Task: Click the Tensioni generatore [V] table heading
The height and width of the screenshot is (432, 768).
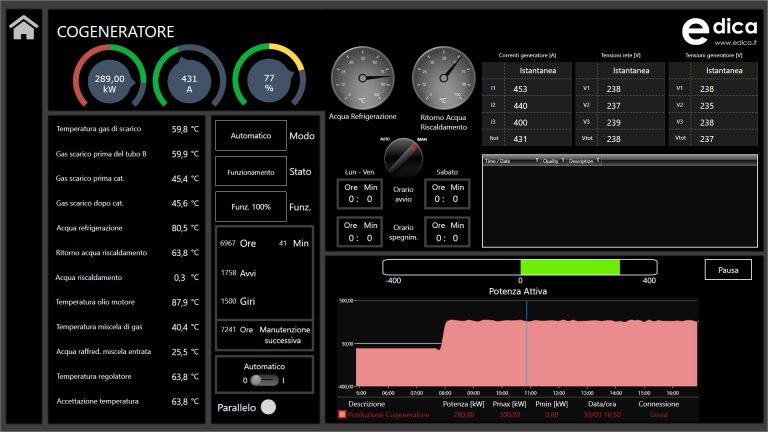Action: click(714, 55)
